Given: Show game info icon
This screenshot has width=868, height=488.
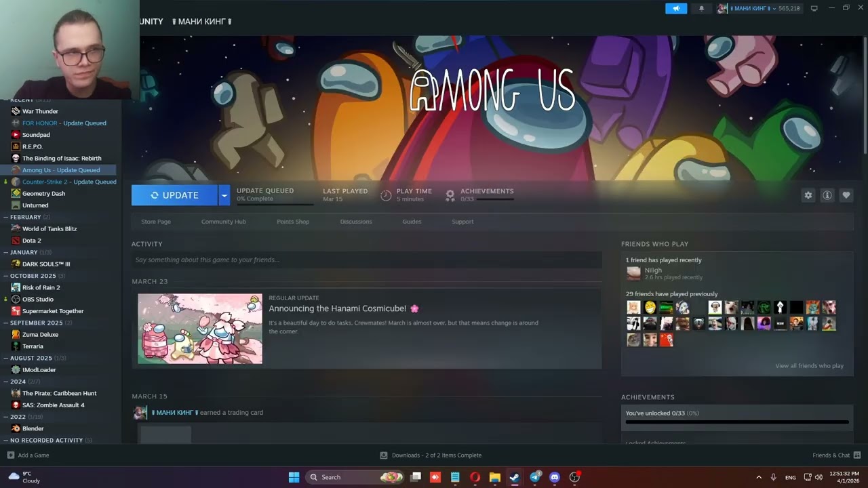Looking at the screenshot, I should [x=827, y=195].
